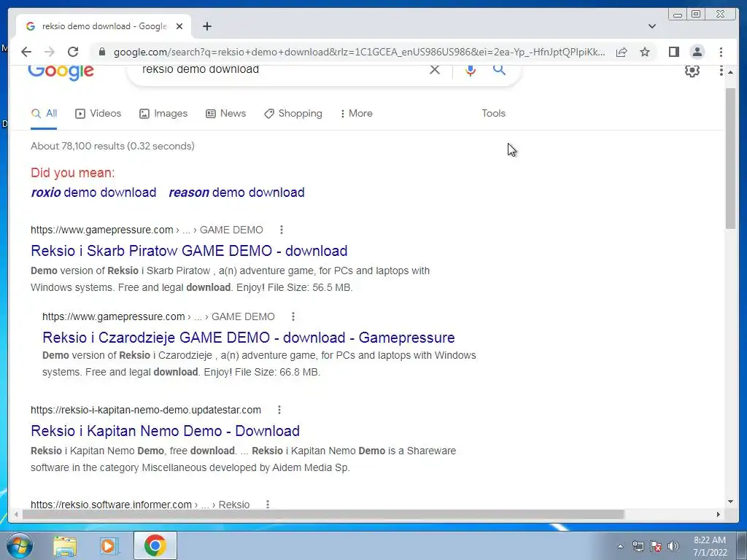This screenshot has width=747, height=560.
Task: Click the horizontal scrollbar right arrow
Action: click(719, 514)
